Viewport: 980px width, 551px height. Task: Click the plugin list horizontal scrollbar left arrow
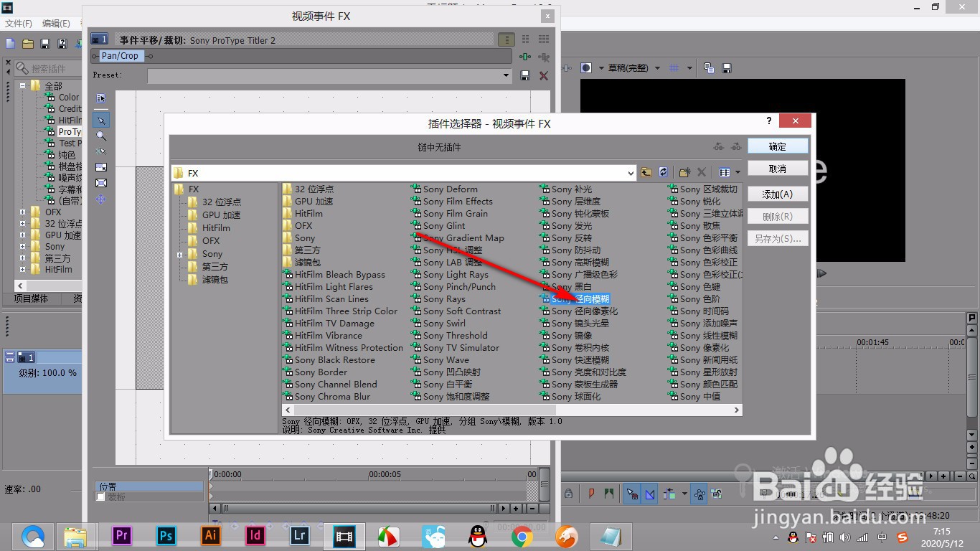(288, 410)
